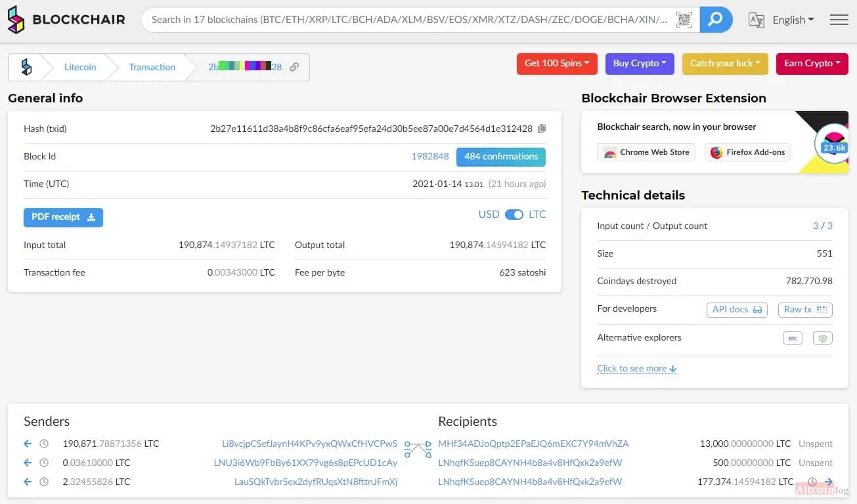
Task: Click the BTC alternative explorer icon
Action: 793,338
